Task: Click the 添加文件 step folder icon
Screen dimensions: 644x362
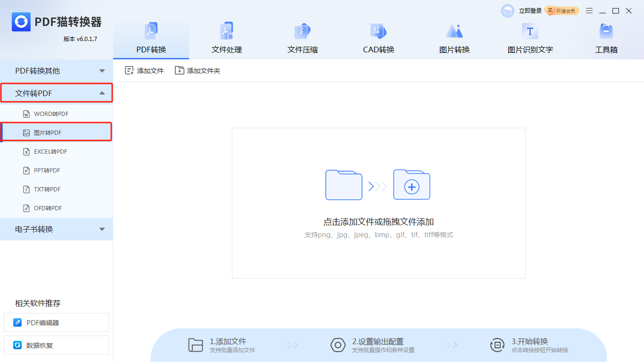Action: (x=196, y=345)
